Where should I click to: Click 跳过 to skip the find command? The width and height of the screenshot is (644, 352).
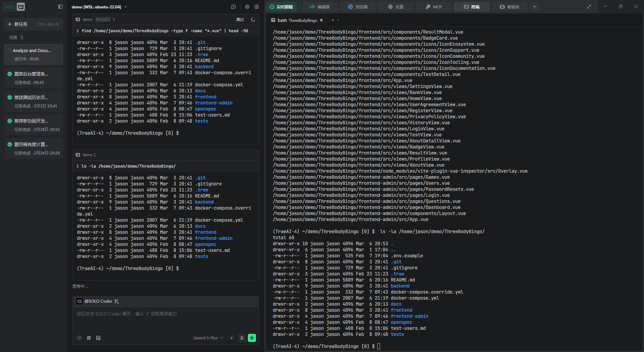[x=240, y=19]
